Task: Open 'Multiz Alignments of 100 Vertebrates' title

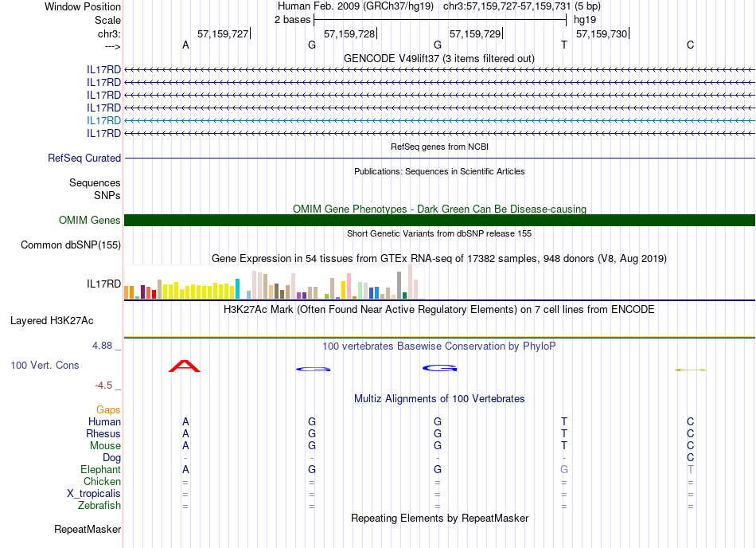Action: (439, 398)
